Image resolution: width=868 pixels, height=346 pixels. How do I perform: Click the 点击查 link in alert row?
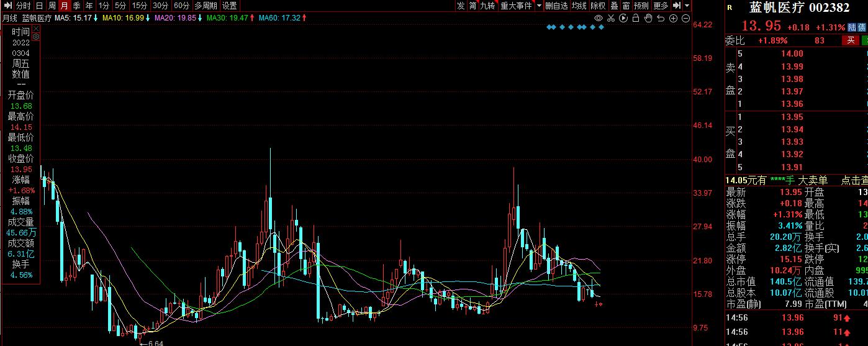click(854, 180)
